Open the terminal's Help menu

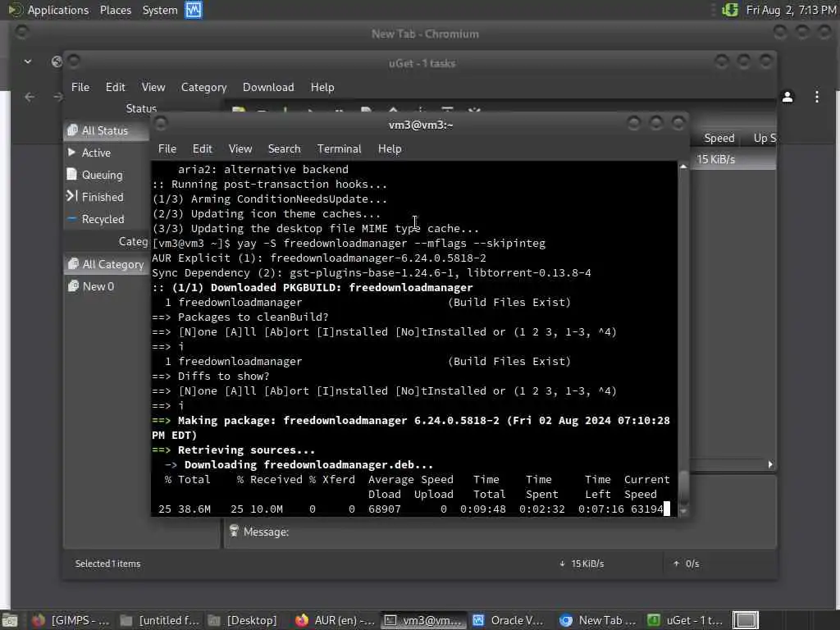390,149
